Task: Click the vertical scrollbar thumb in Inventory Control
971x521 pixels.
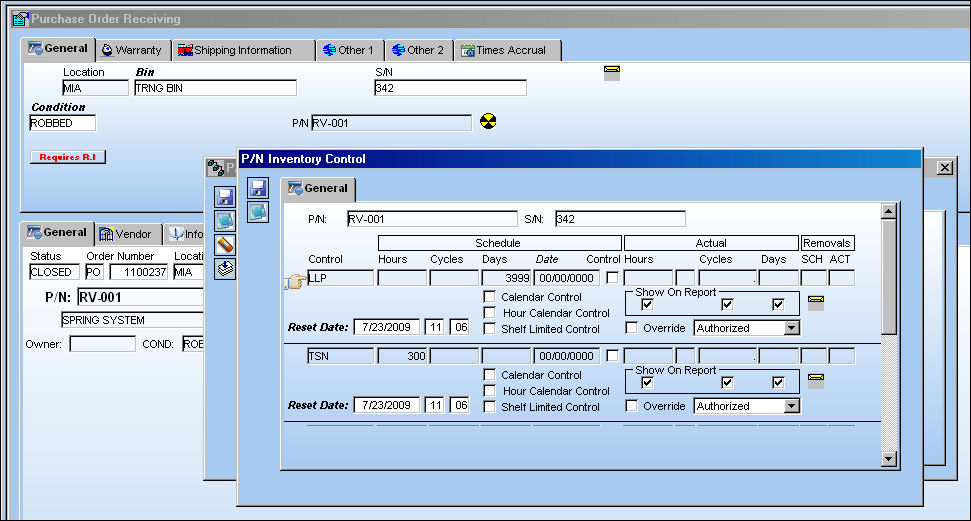Action: [889, 277]
